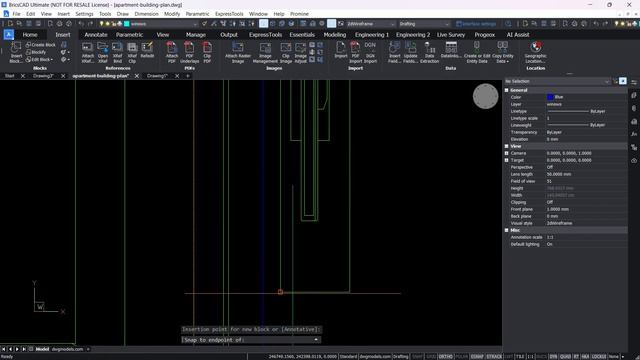
Task: Select the Xref Clip tool
Action: click(132, 52)
